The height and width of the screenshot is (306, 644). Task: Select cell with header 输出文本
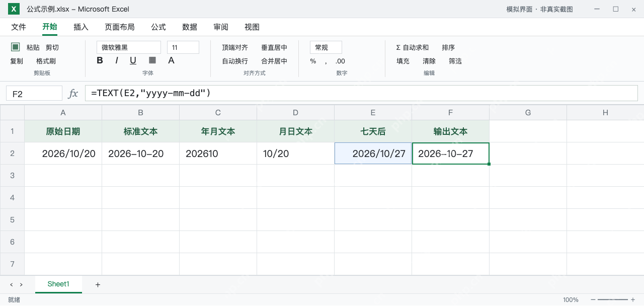[450, 131]
